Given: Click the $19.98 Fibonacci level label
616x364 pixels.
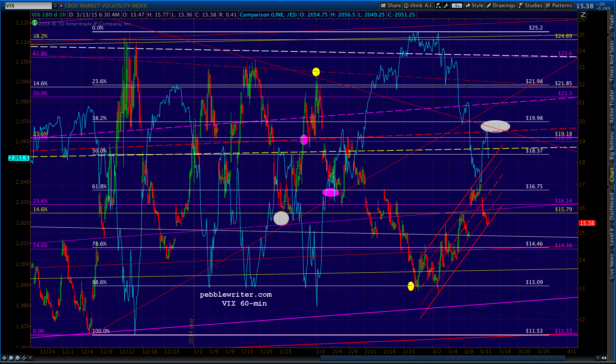Looking at the screenshot, I should click(x=534, y=118).
